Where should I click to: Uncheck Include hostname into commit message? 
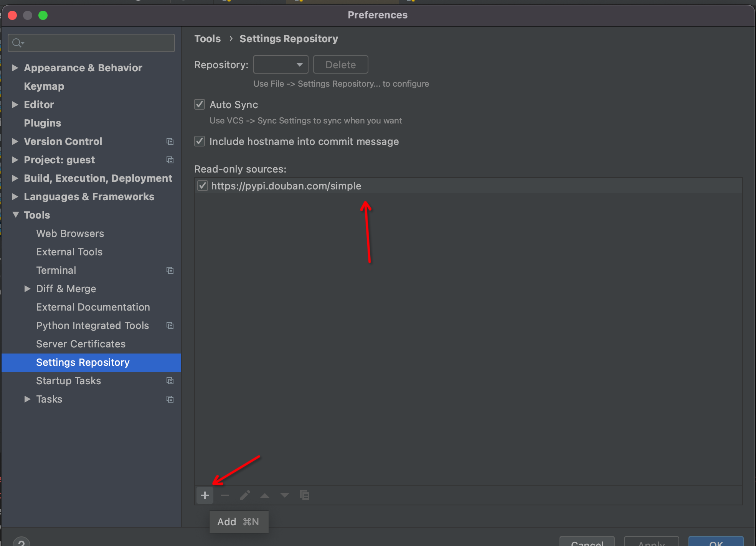tap(200, 141)
